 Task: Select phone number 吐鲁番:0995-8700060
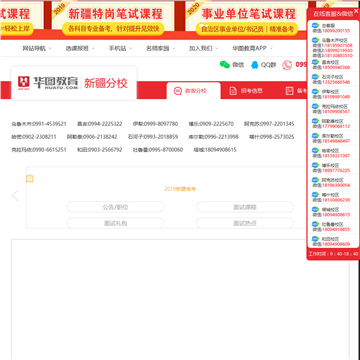(x=158, y=150)
